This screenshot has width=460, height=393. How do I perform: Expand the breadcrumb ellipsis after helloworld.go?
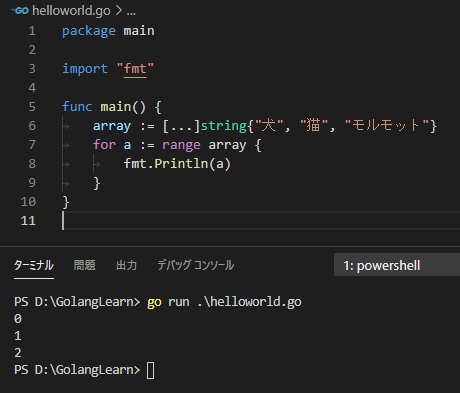point(131,11)
